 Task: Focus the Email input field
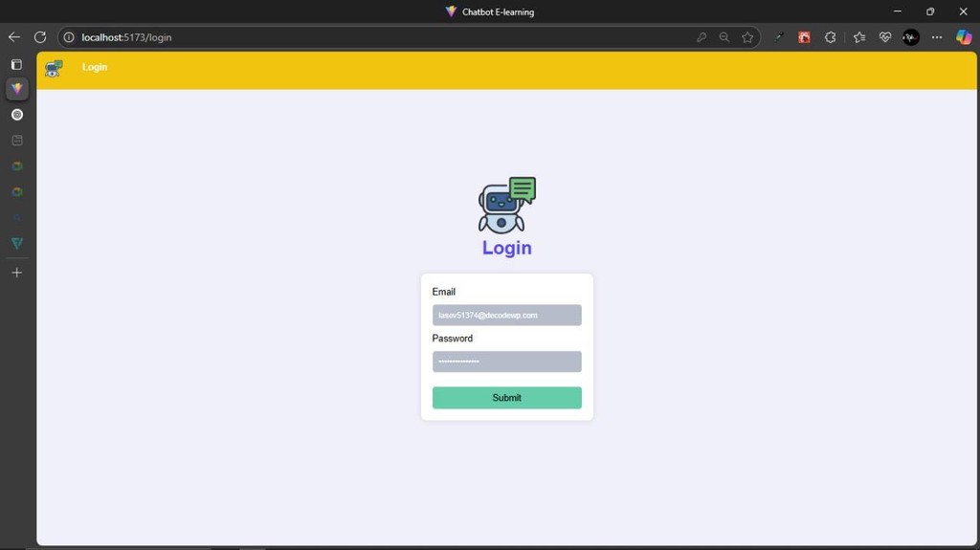pos(507,315)
